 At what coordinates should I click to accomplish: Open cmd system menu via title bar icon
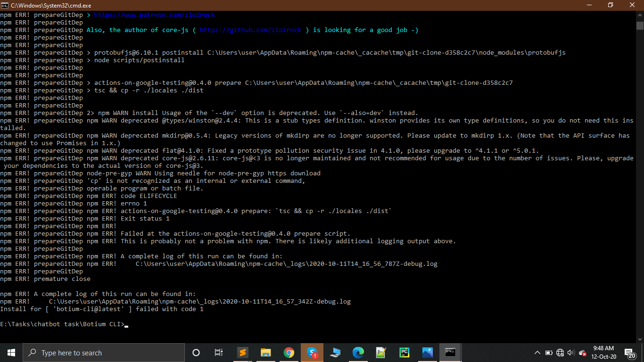(x=5, y=5)
